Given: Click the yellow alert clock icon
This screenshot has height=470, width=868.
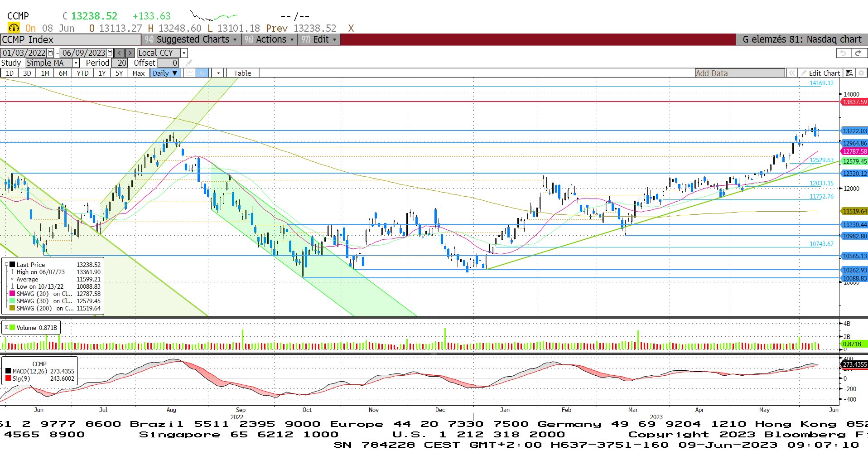Looking at the screenshot, I should (14, 28).
